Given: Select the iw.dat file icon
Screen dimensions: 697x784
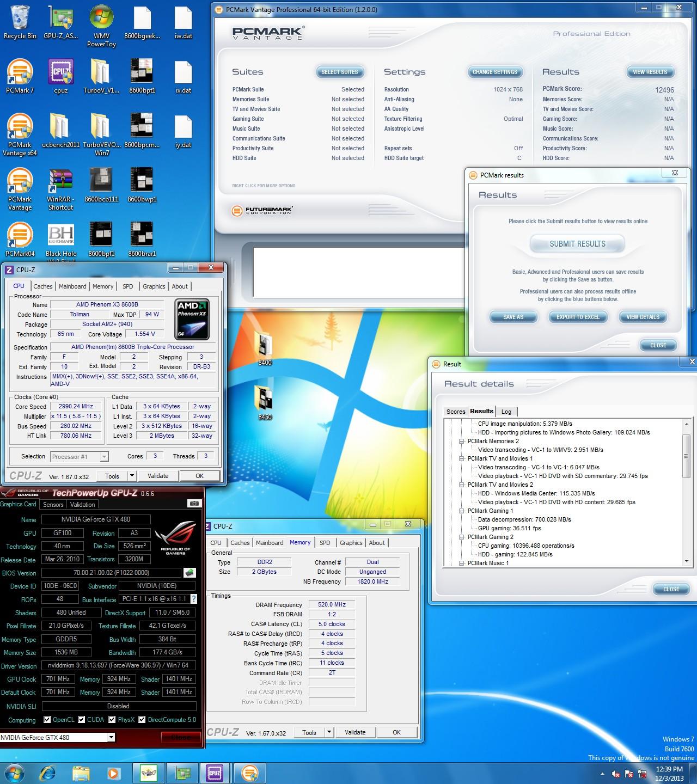Looking at the screenshot, I should tap(184, 22).
